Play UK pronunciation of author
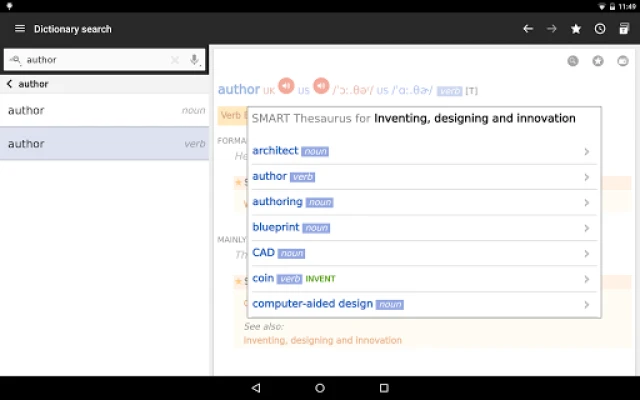Viewport: 640px width, 400px height. pos(286,86)
